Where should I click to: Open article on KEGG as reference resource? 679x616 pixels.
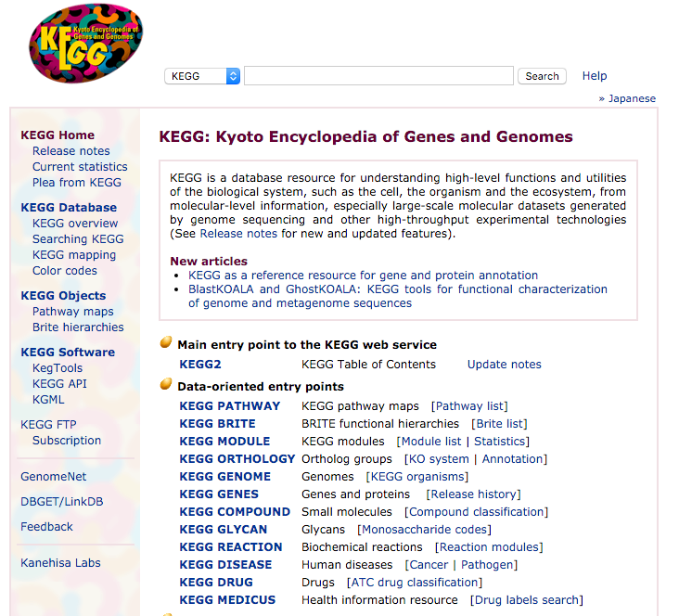[x=363, y=276]
